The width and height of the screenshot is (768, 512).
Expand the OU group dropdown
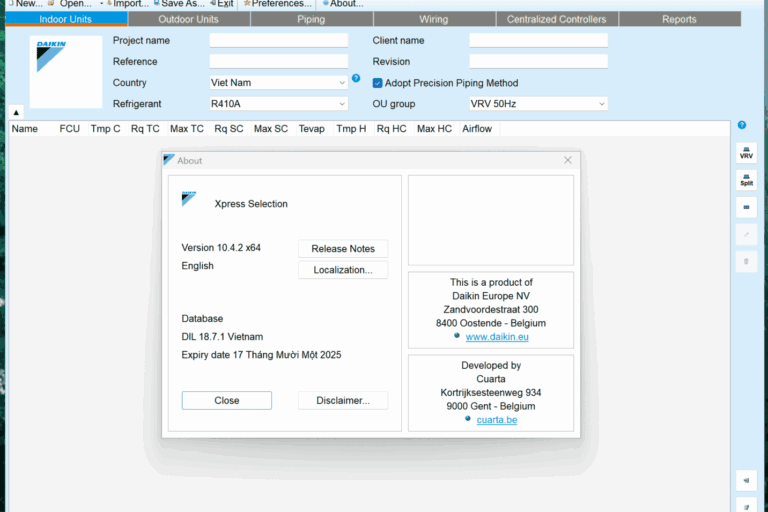538,103
